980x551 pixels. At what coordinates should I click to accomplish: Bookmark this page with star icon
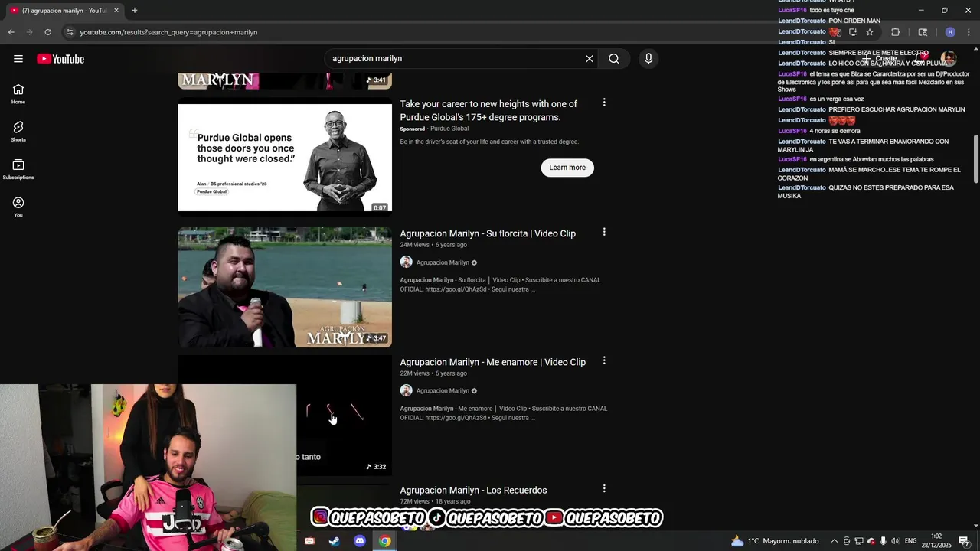(x=870, y=32)
